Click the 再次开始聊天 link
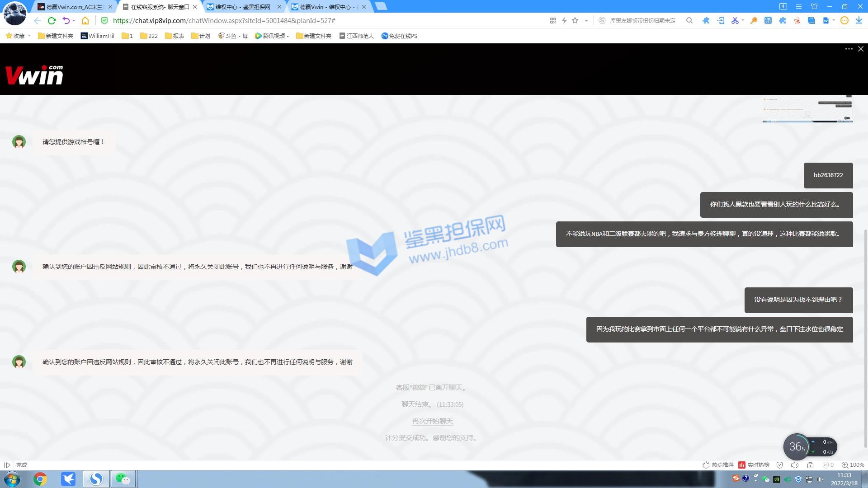 pyautogui.click(x=432, y=421)
